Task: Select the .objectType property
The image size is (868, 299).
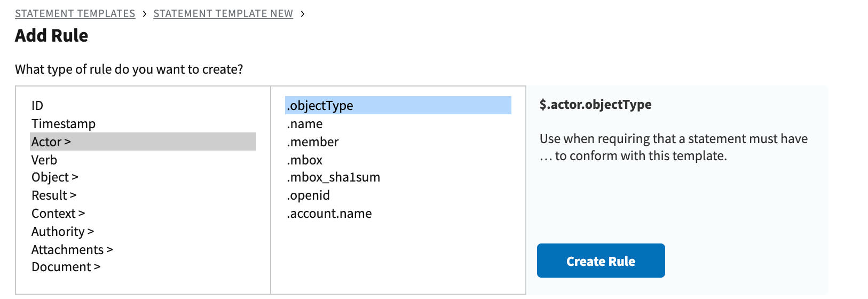Action: pyautogui.click(x=320, y=106)
